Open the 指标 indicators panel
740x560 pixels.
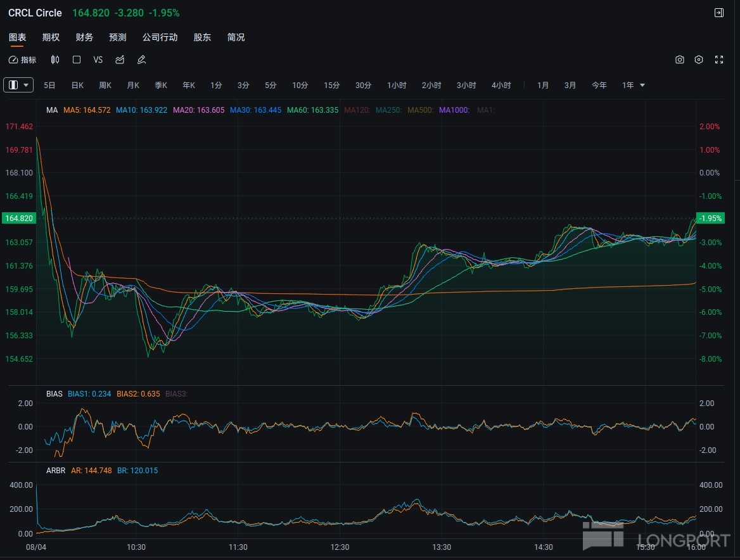pyautogui.click(x=22, y=60)
